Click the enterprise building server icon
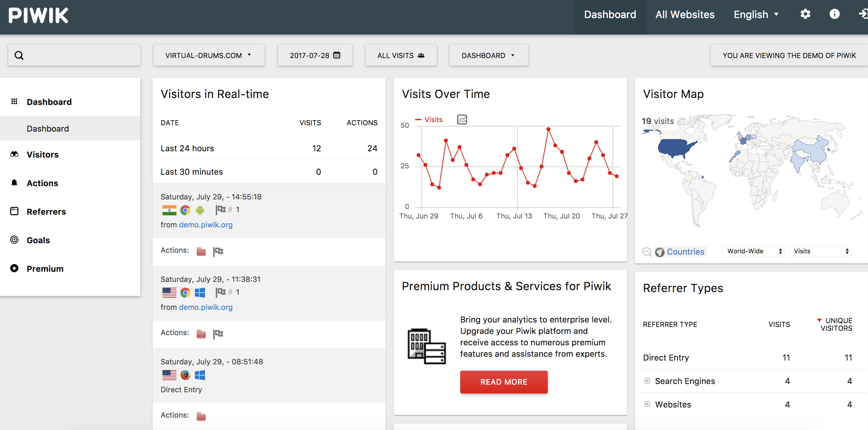 click(x=427, y=346)
